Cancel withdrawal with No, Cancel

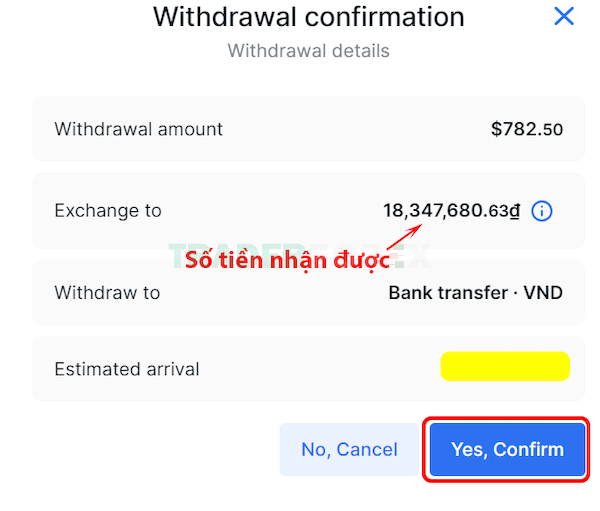pos(349,449)
